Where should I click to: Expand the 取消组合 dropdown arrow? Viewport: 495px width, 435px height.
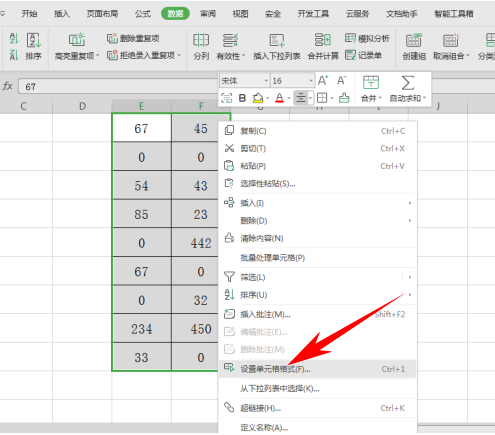click(468, 56)
